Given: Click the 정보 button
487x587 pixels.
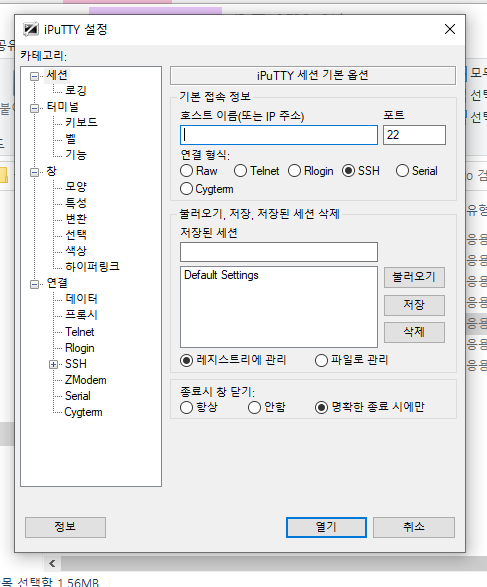Looking at the screenshot, I should tap(66, 527).
